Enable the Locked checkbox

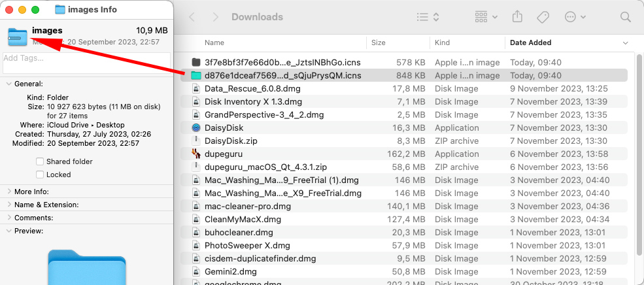pyautogui.click(x=40, y=175)
